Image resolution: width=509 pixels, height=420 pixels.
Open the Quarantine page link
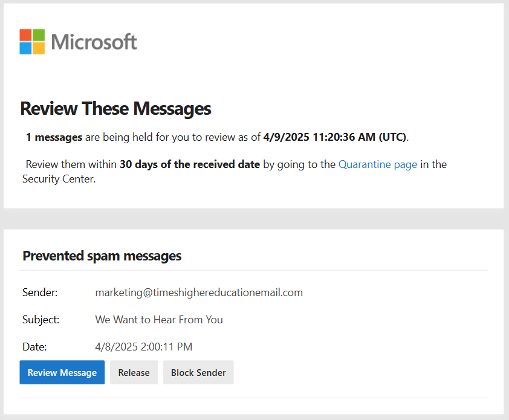(378, 164)
